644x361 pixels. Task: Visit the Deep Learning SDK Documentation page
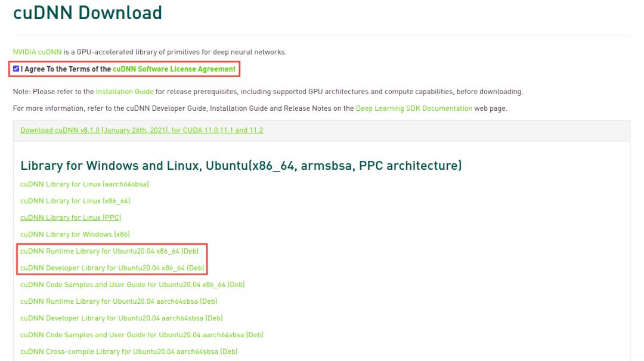414,108
